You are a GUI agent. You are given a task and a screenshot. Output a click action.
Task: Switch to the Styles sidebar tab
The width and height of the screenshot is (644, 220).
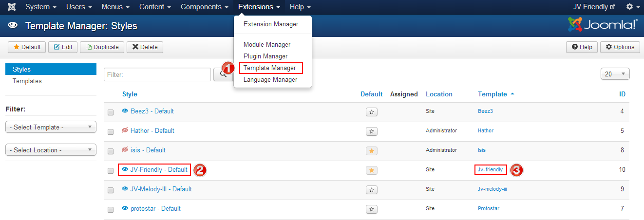(x=51, y=70)
